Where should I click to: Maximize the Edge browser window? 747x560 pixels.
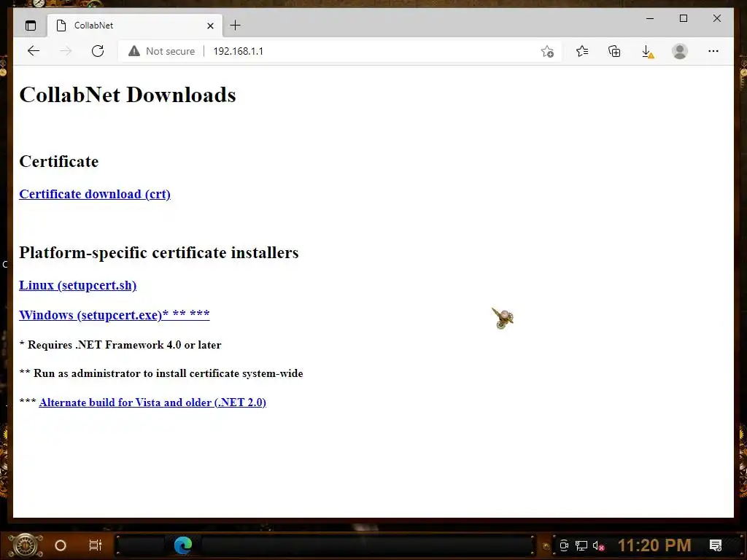coord(683,18)
